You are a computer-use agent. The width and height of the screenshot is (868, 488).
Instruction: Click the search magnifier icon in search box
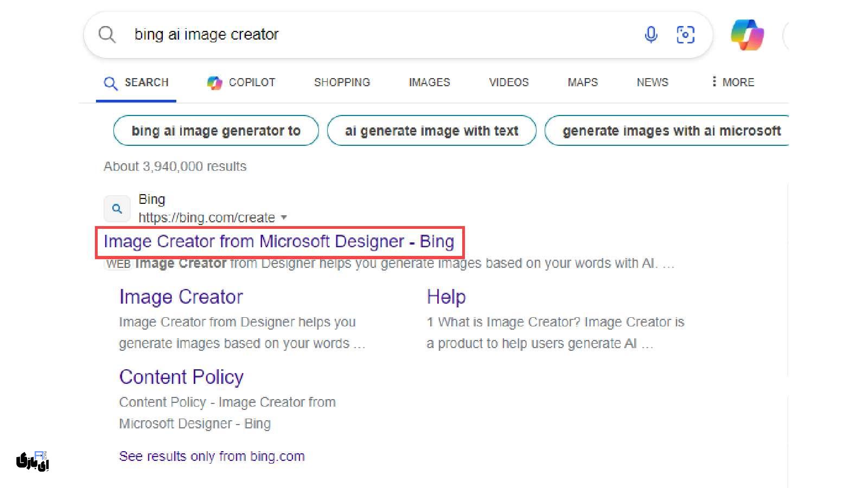point(107,35)
